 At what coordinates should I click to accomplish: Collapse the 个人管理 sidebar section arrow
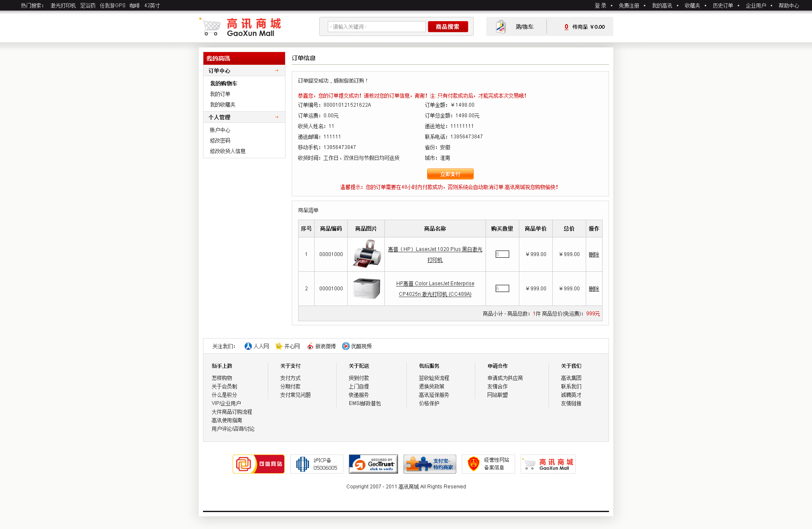pyautogui.click(x=277, y=117)
